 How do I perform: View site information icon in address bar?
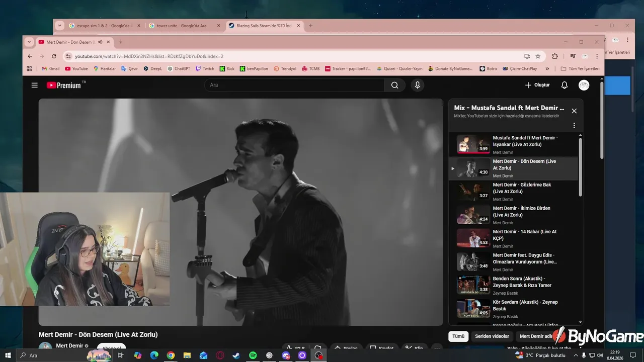[69, 56]
